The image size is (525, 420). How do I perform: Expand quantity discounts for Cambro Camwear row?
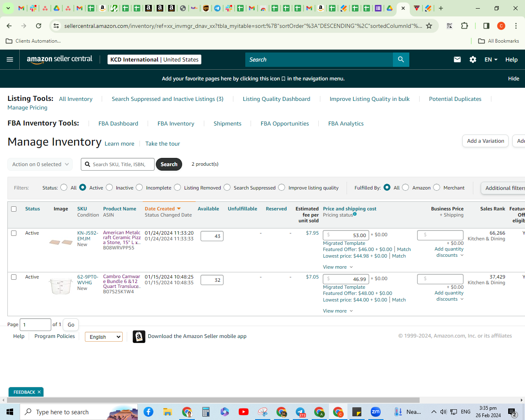coord(449,296)
